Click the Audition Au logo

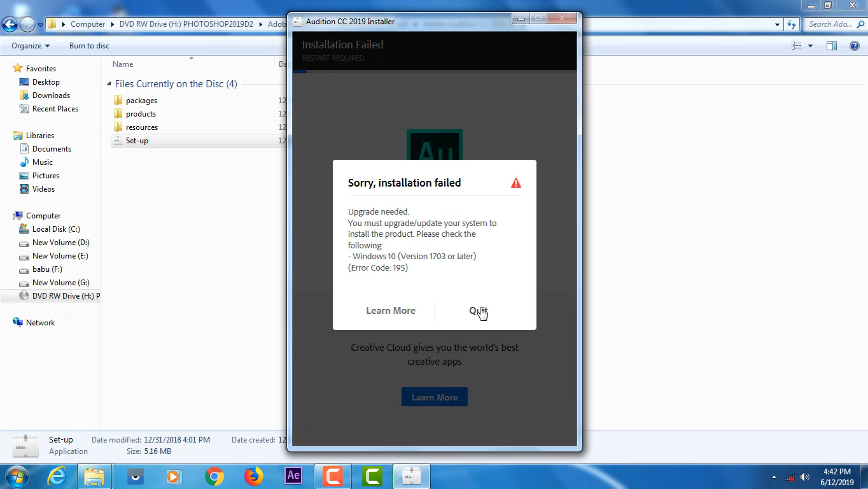coord(435,145)
